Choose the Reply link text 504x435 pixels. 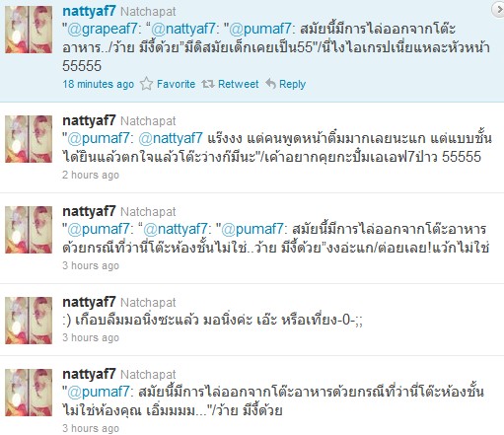point(292,84)
